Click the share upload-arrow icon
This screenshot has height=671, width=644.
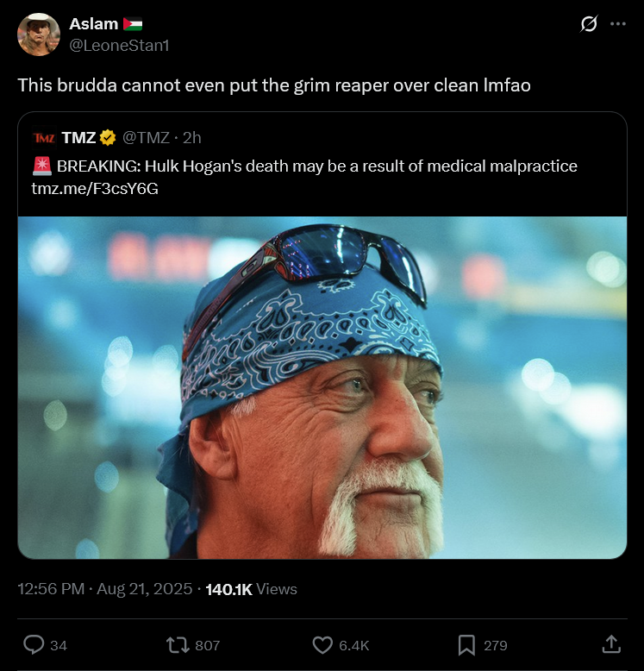tap(610, 644)
